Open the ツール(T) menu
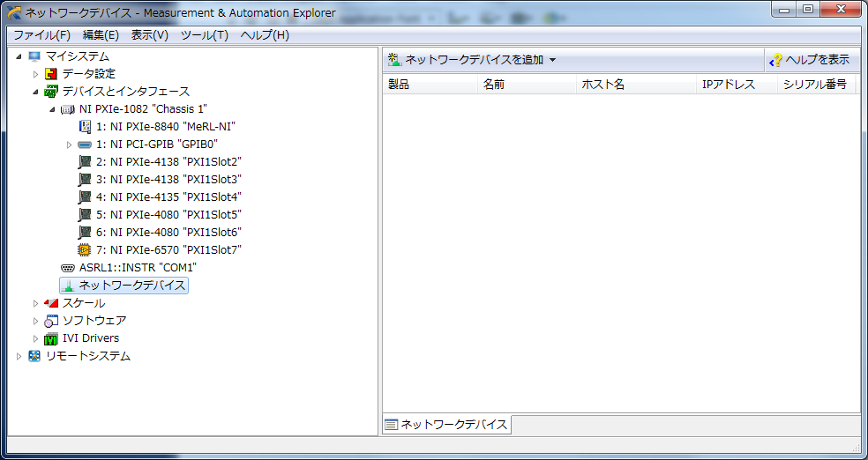The height and width of the screenshot is (460, 868). (205, 35)
